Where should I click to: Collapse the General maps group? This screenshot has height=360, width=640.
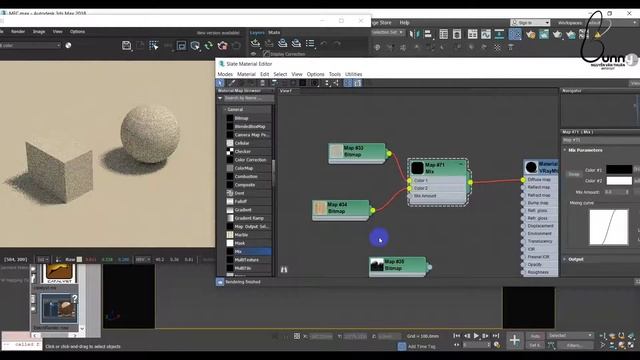225,109
